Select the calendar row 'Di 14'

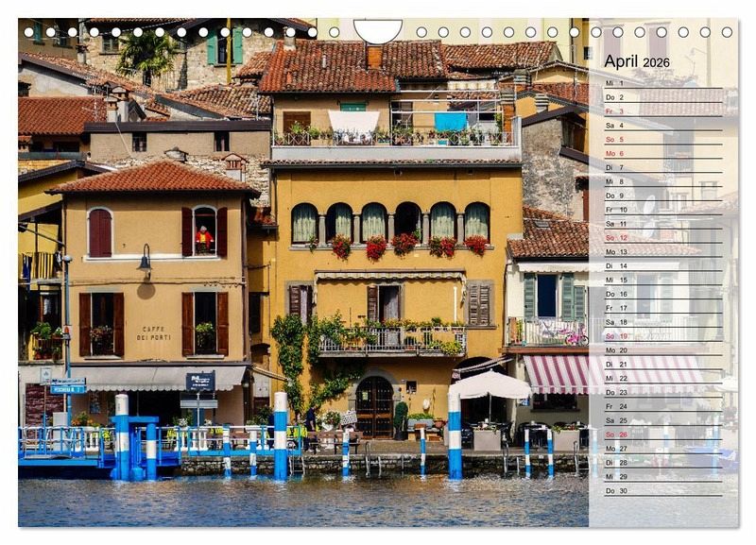[663, 266]
